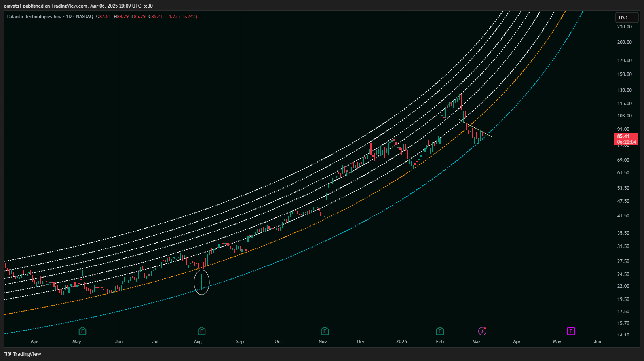Click the 2025 label on time axis
The height and width of the screenshot is (361, 644).
coord(401,342)
